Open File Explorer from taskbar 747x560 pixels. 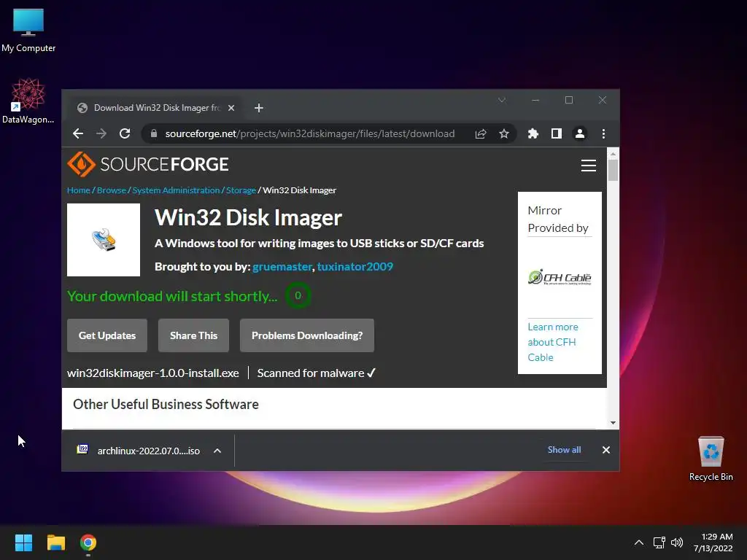tap(55, 542)
